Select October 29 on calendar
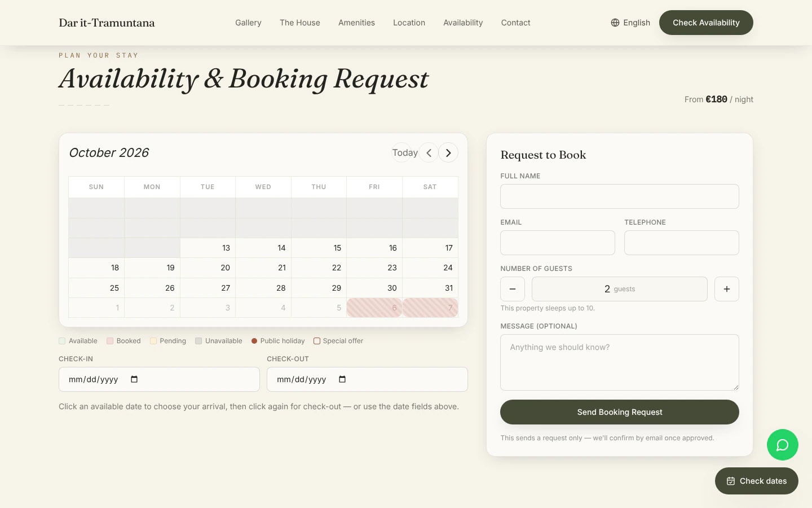 319,288
